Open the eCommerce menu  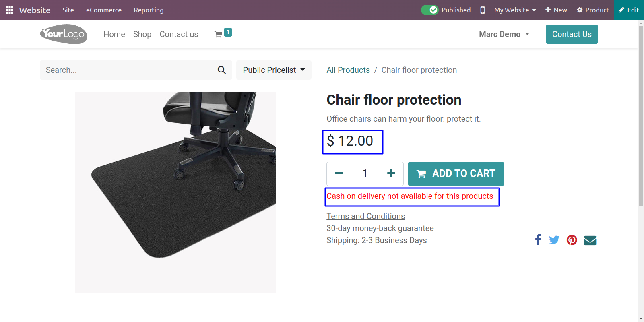pos(104,10)
